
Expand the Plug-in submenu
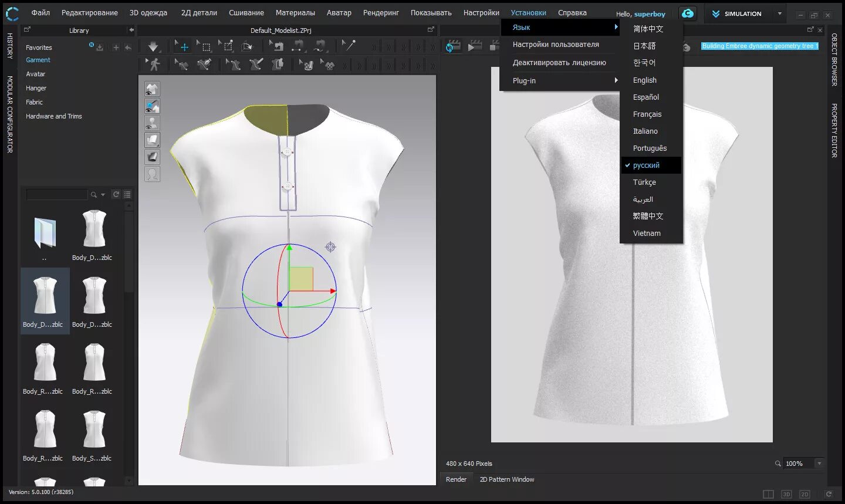[560, 80]
